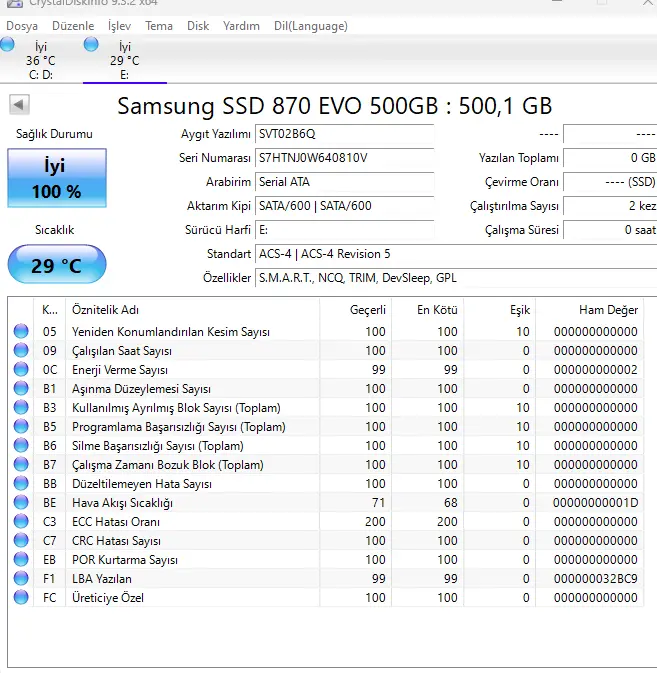This screenshot has height=673, width=657.
Task: Select row Çalışma Zamanı Bozuk Blok (Toplam)
Action: point(325,464)
